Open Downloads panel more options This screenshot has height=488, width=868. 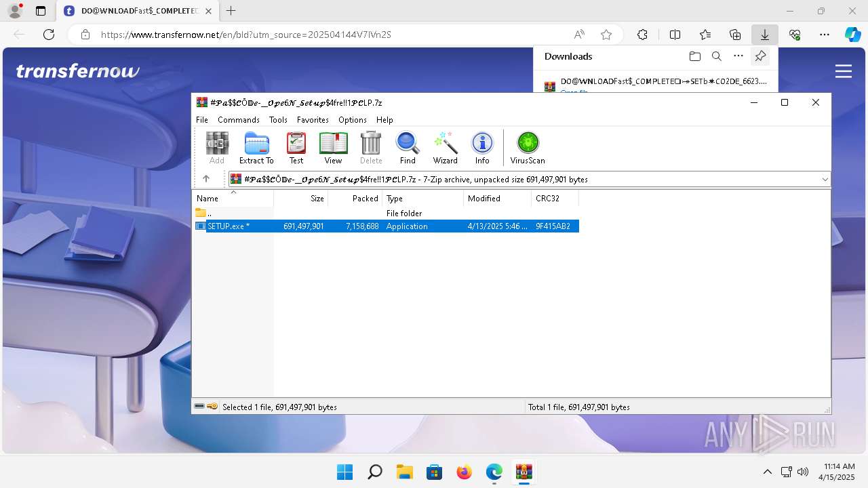click(738, 56)
